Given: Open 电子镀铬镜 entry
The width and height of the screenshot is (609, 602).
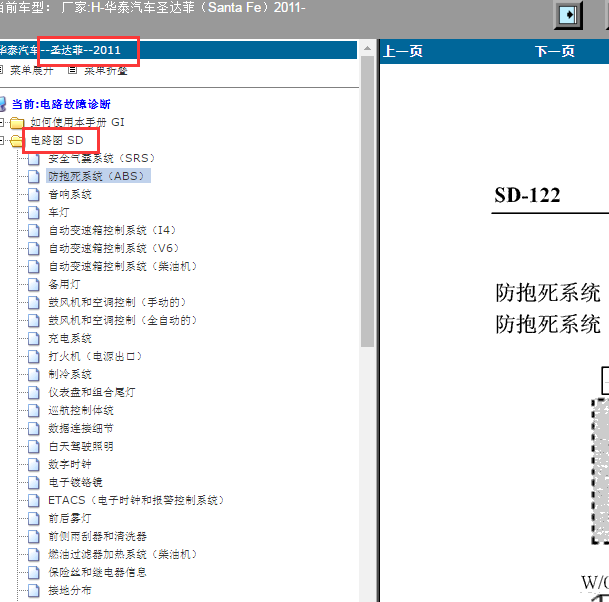Looking at the screenshot, I should [75, 482].
